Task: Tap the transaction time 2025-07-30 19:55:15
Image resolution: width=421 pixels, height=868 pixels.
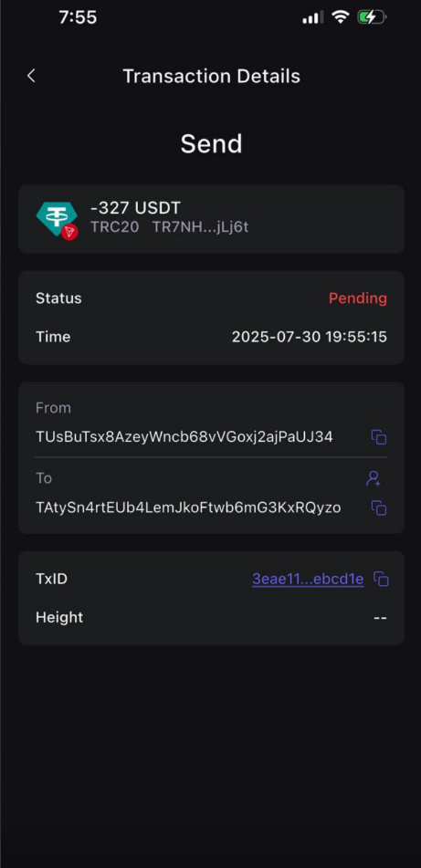Action: (x=309, y=337)
